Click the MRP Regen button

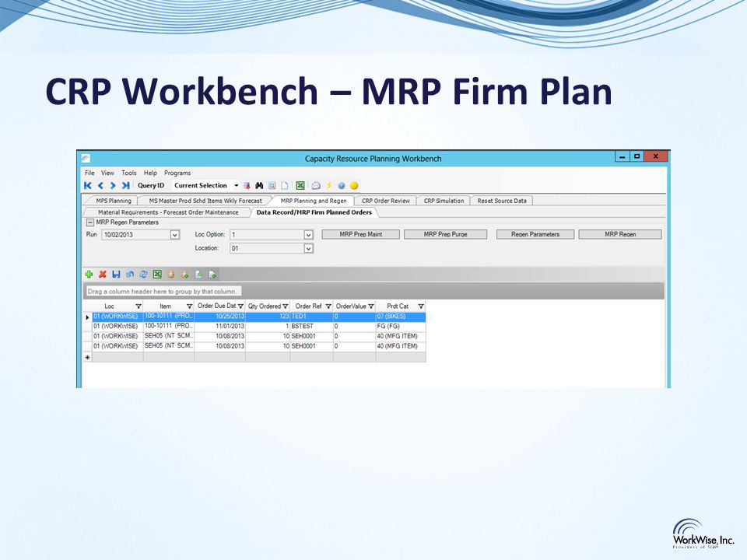pyautogui.click(x=620, y=234)
